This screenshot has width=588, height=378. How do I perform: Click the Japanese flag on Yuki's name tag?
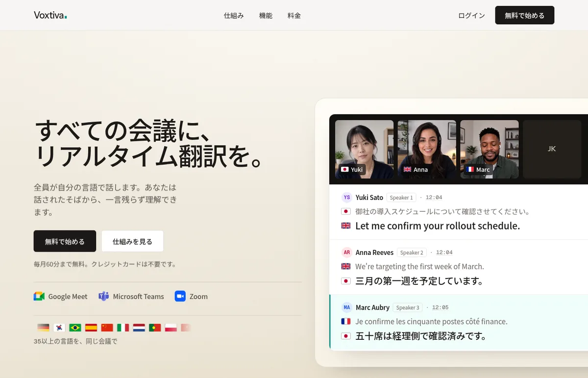[344, 170]
